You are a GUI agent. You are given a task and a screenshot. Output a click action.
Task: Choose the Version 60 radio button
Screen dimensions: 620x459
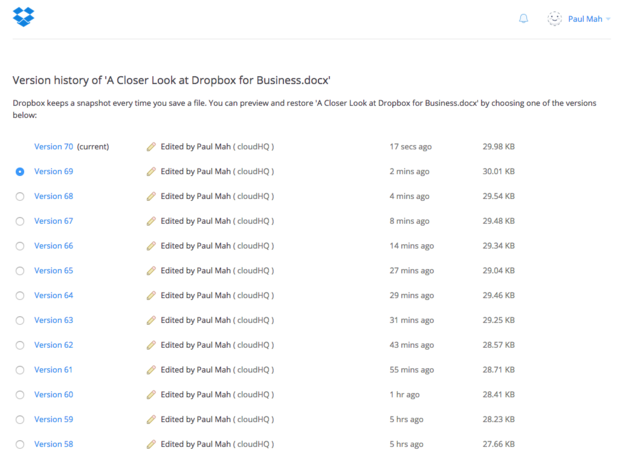pyautogui.click(x=20, y=395)
